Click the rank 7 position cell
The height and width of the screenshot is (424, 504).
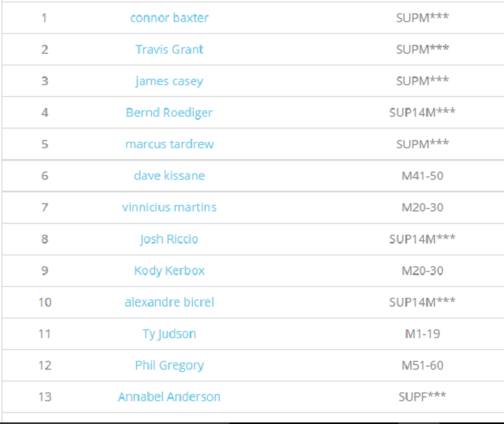pos(44,206)
